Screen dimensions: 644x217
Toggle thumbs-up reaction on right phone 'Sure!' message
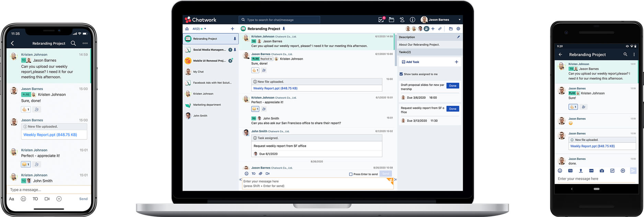(x=573, y=107)
